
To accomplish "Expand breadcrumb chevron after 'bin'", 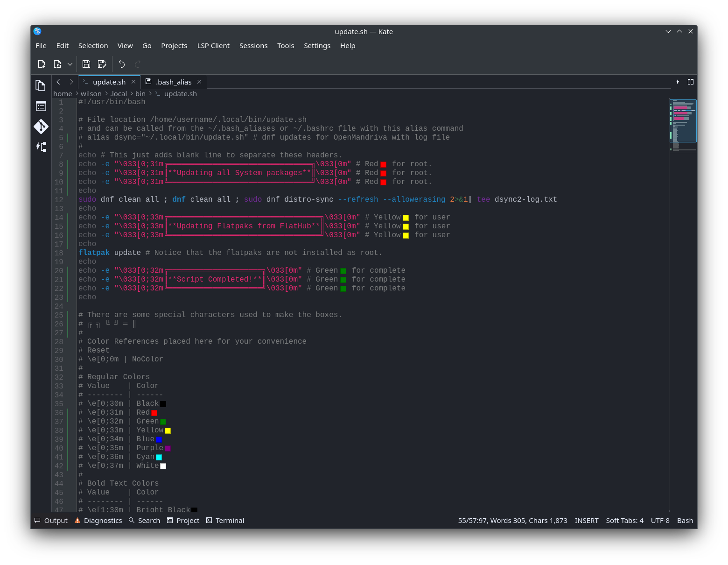I will [x=150, y=94].
